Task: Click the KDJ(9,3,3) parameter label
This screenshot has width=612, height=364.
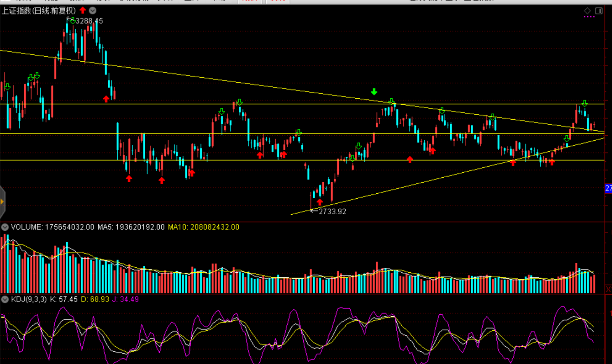Action: [x=29, y=299]
